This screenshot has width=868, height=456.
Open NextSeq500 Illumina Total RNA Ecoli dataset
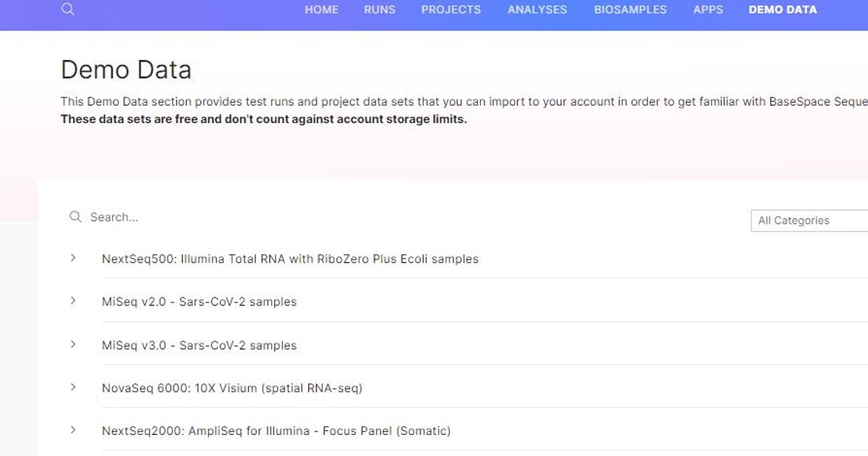pos(290,258)
